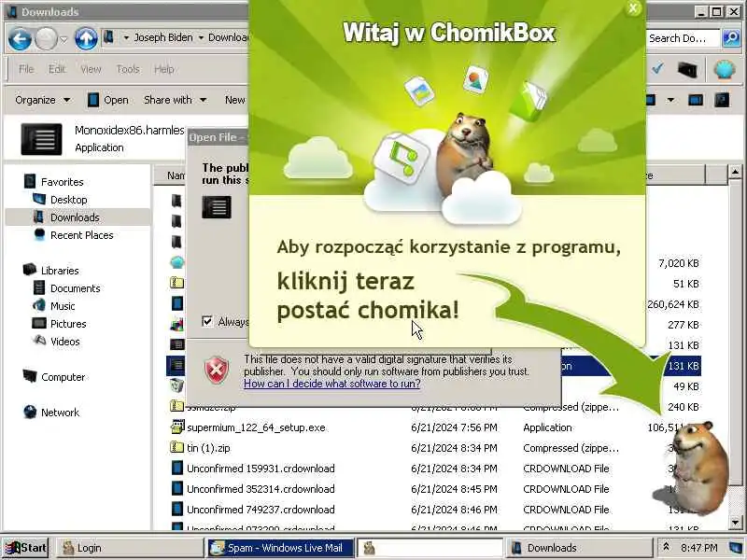Click the red shield warning icon
747x560 pixels.
coord(217,371)
